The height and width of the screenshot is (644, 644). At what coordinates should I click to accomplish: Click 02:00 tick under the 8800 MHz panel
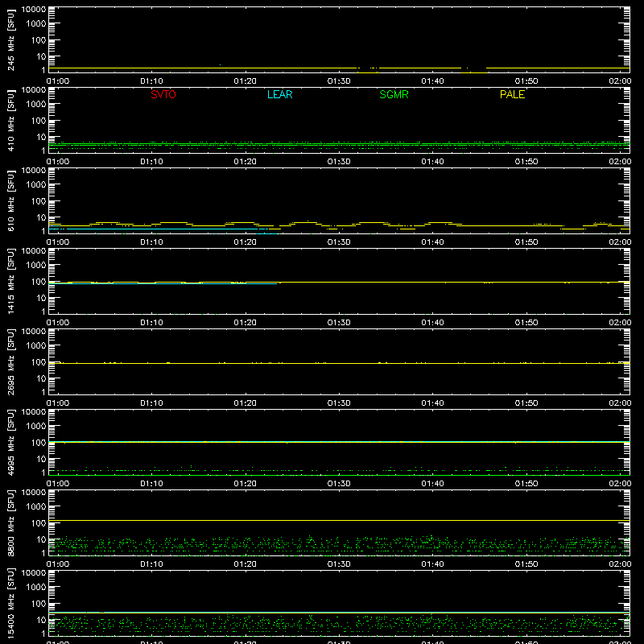(620, 564)
